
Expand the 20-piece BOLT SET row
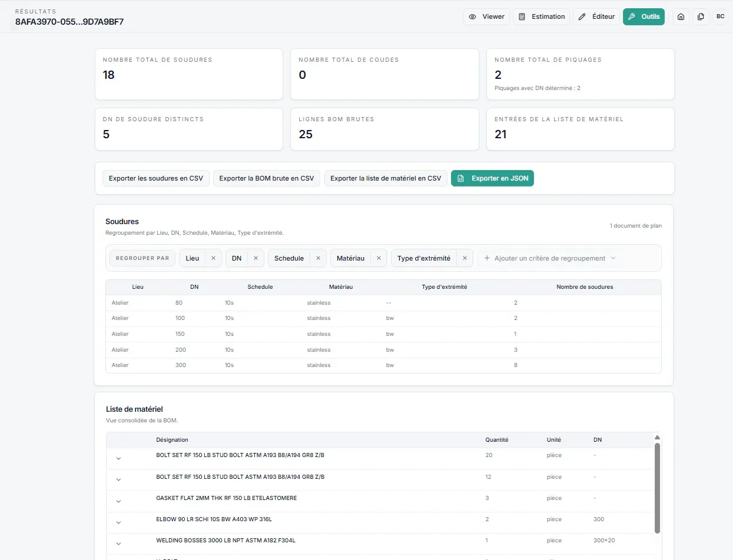tap(118, 459)
